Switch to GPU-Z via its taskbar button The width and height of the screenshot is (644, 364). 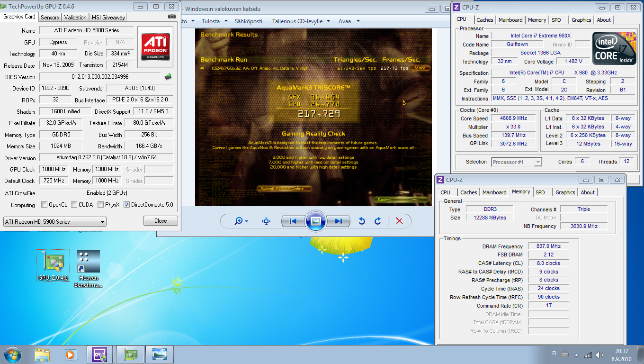click(130, 355)
